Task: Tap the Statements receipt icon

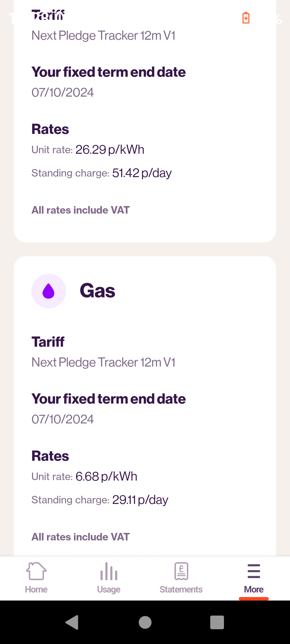Action: [181, 571]
